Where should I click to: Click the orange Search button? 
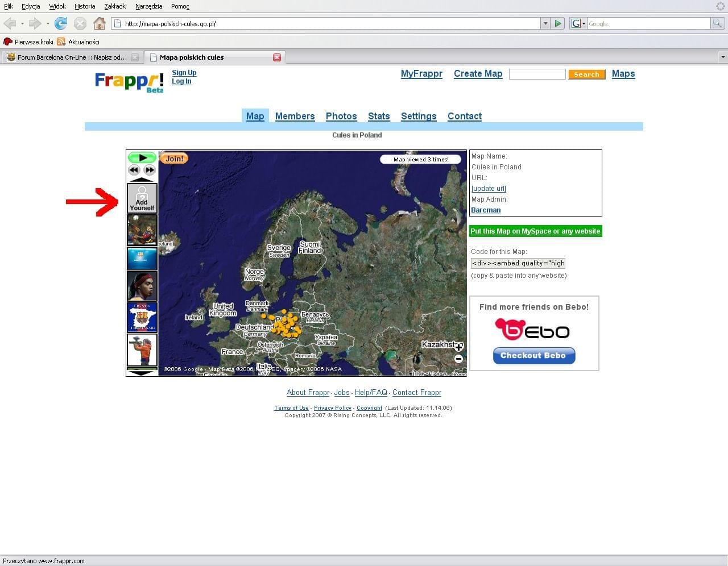pos(586,74)
